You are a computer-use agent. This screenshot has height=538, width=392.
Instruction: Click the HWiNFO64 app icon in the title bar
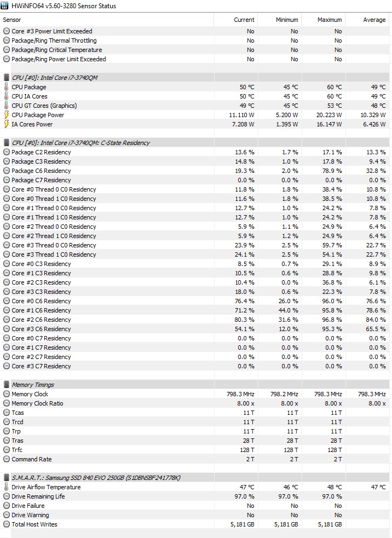click(x=4, y=5)
